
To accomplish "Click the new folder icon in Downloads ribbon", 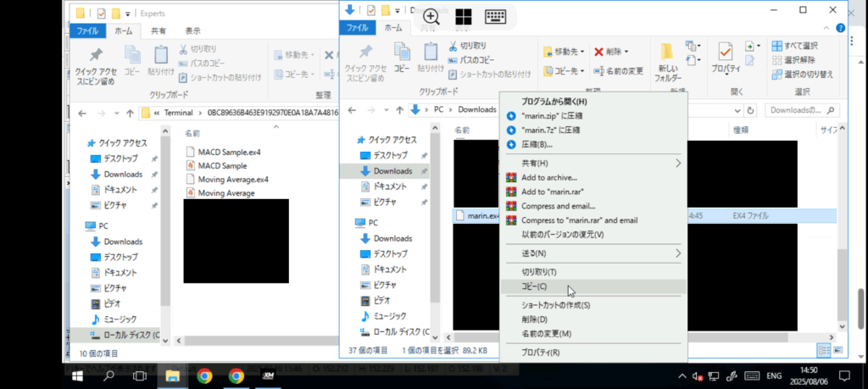I will [x=667, y=61].
